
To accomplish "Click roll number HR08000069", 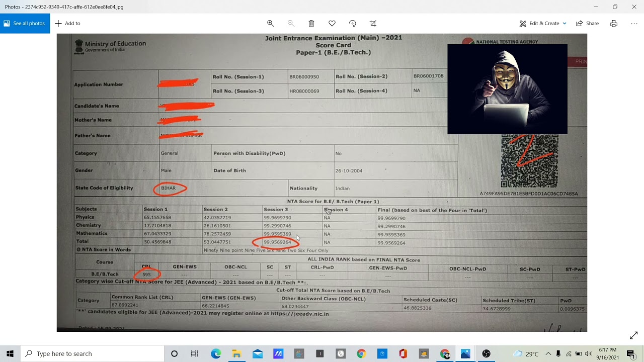I will (x=304, y=91).
